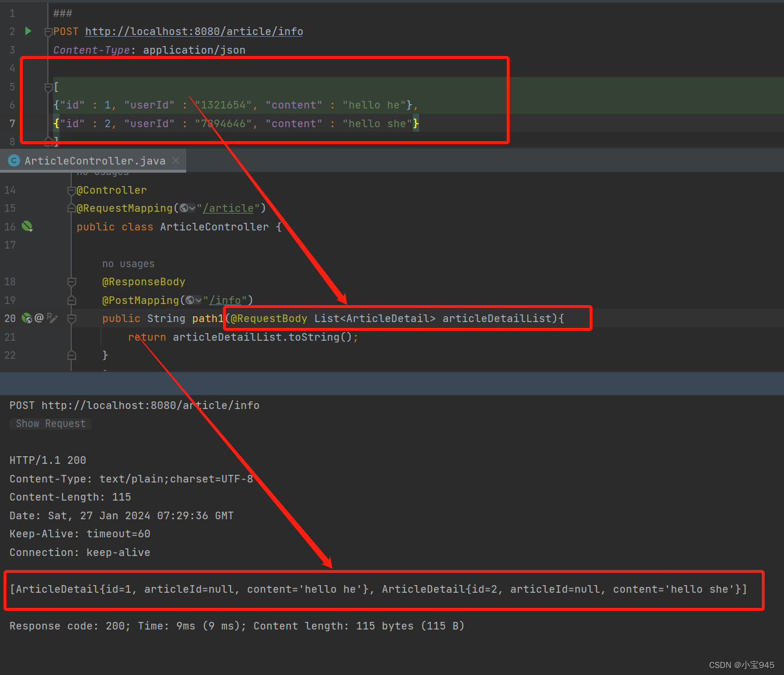Click the globe icon inside @PostMapping

(x=190, y=300)
